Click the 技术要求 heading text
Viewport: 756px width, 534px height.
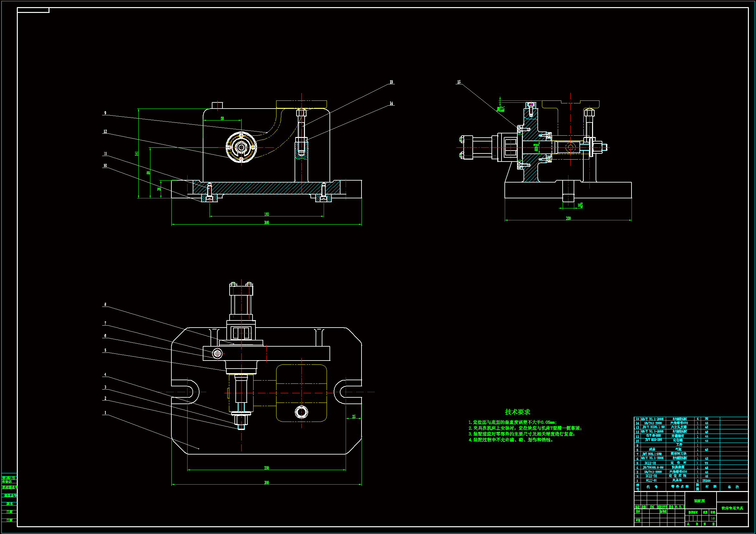517,412
